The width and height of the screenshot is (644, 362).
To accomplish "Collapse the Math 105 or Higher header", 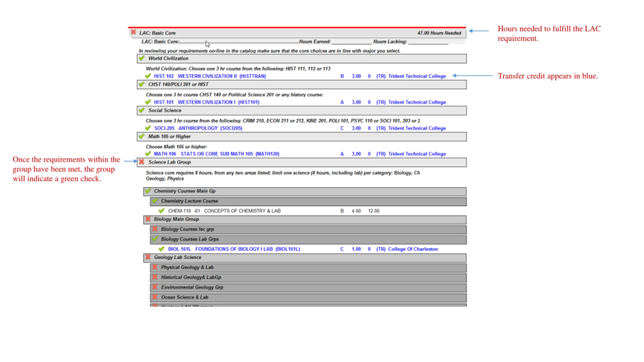I will coord(302,137).
